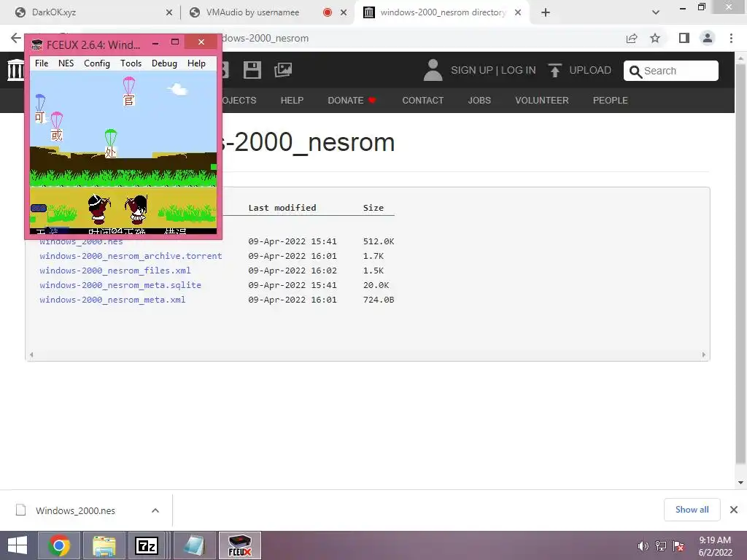Open Chrome tab search dropdown
The width and height of the screenshot is (747, 560).
point(656,13)
